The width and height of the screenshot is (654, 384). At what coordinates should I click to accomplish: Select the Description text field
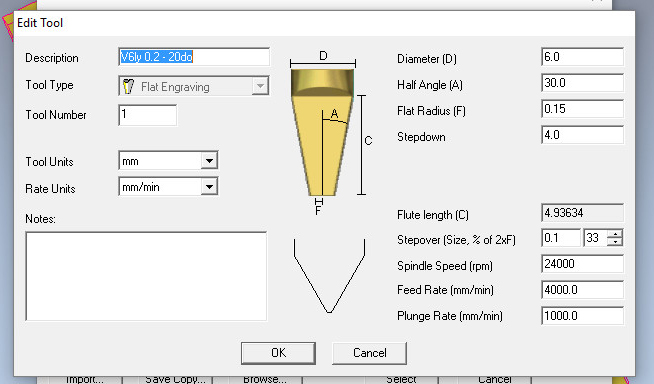pos(194,57)
